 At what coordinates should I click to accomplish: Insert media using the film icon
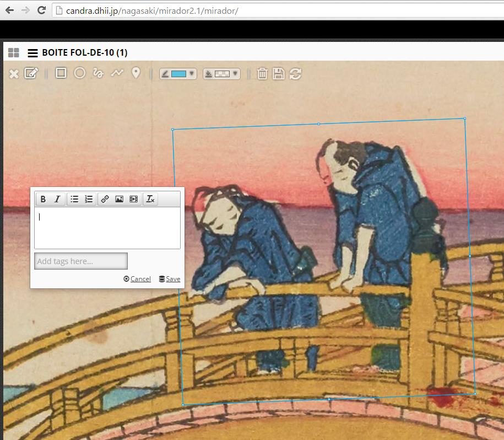coord(133,199)
